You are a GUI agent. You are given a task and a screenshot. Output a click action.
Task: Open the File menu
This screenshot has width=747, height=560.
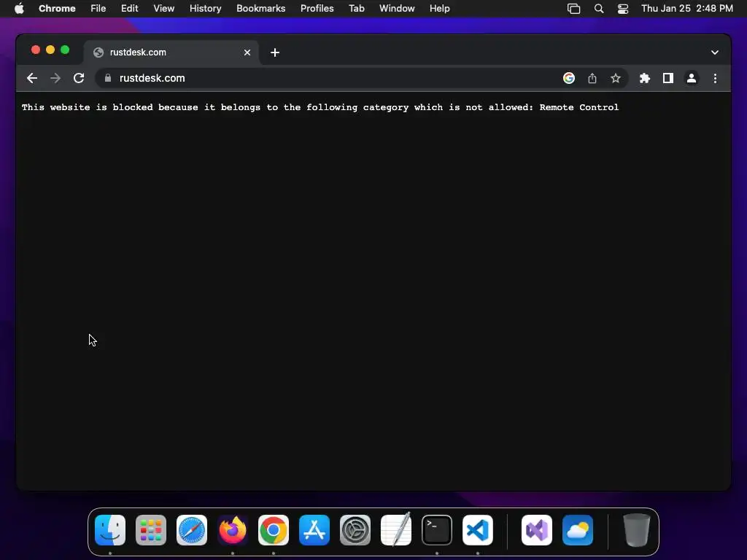tap(98, 9)
